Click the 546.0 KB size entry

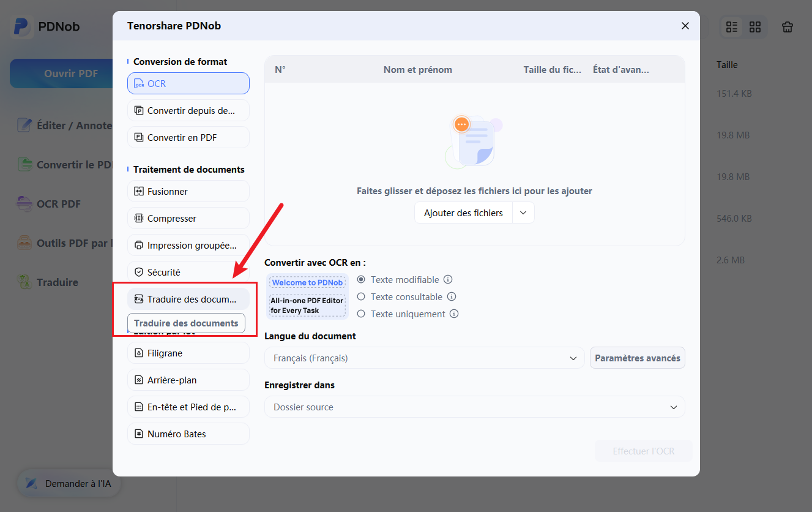pos(734,218)
